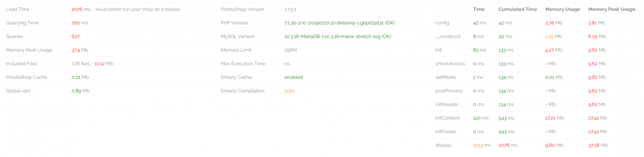
Task: Click the Global vars 0.89 Mb value
Action: (80, 91)
